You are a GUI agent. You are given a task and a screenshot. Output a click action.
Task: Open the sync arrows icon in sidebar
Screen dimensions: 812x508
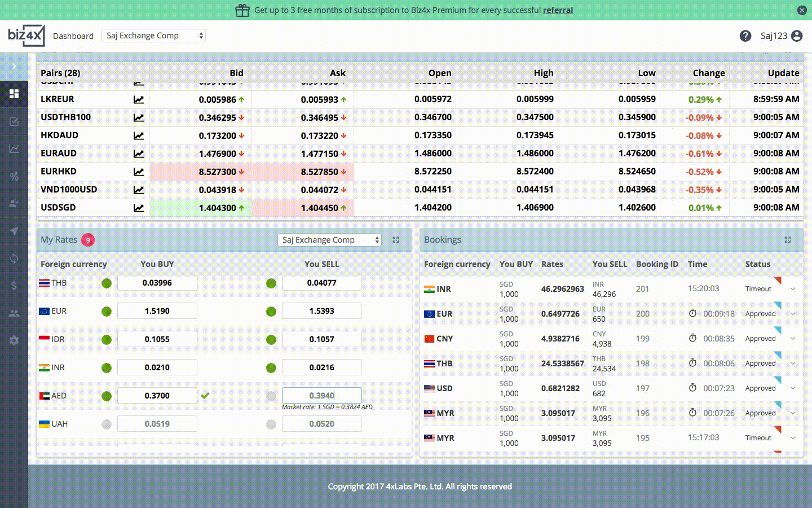(14, 259)
